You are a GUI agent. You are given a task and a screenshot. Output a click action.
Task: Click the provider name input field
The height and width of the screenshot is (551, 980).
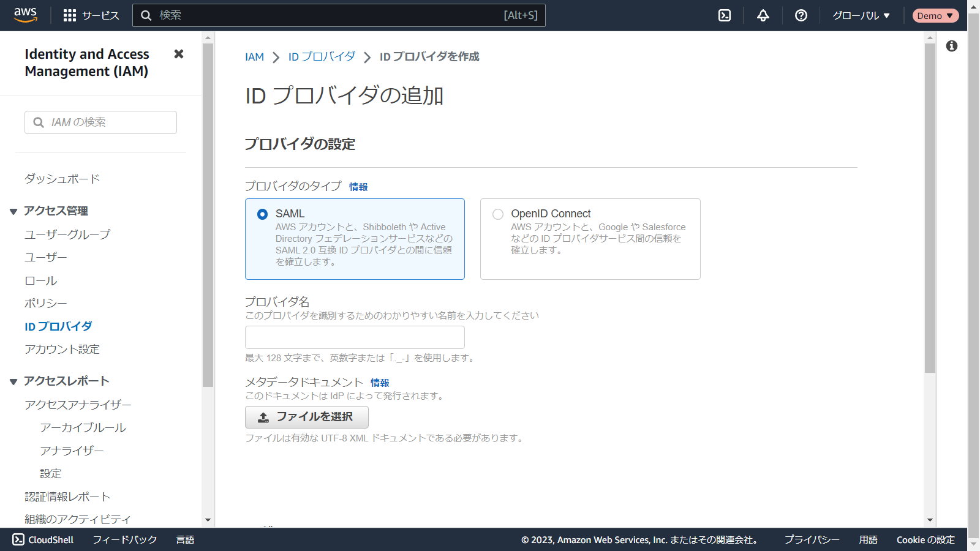pyautogui.click(x=355, y=337)
